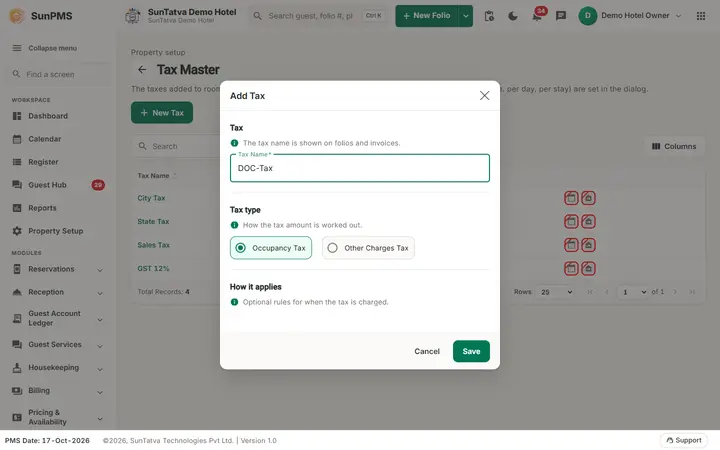Screen dimensions: 720x450
Task: Click the New Folio button
Action: coord(427,16)
